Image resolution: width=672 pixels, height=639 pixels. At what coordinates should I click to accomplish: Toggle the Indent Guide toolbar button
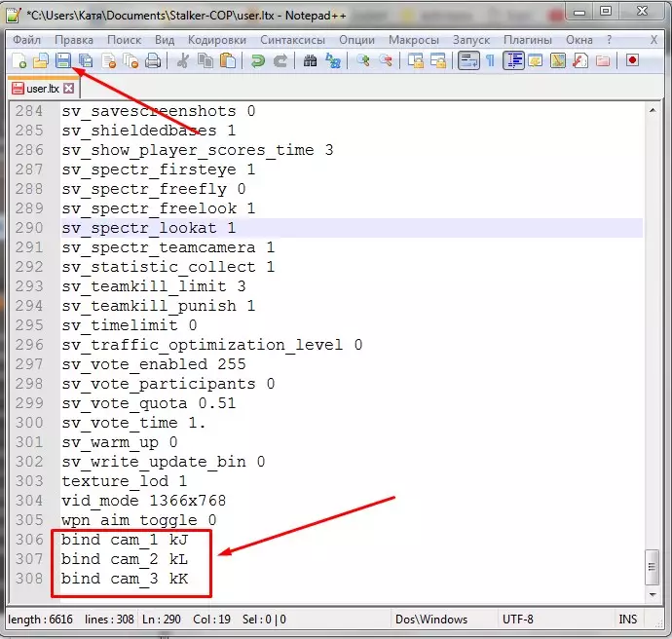tap(513, 60)
